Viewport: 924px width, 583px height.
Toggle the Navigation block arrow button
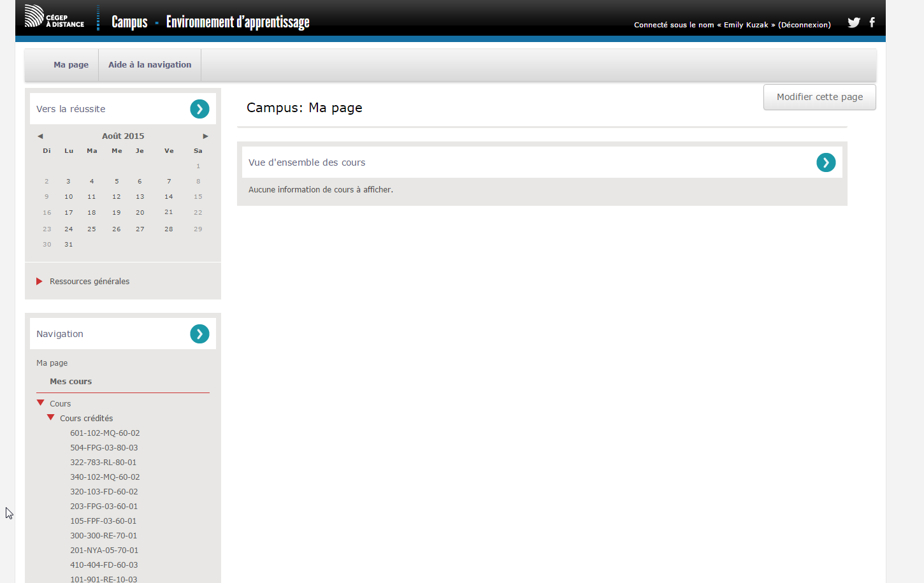(199, 334)
